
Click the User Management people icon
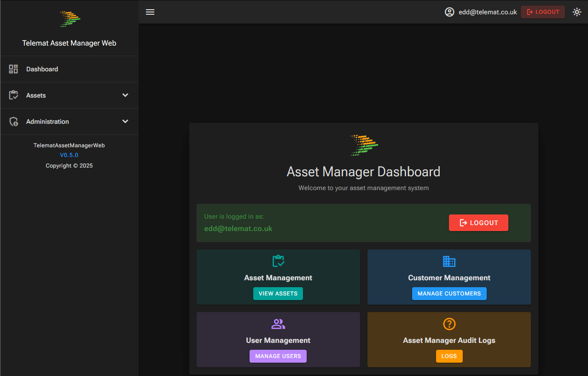click(x=278, y=324)
